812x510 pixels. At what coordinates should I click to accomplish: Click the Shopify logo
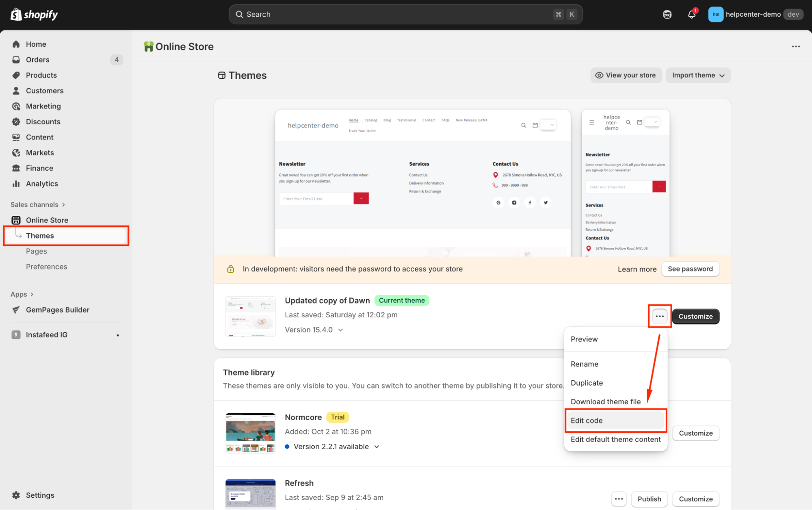tap(34, 15)
